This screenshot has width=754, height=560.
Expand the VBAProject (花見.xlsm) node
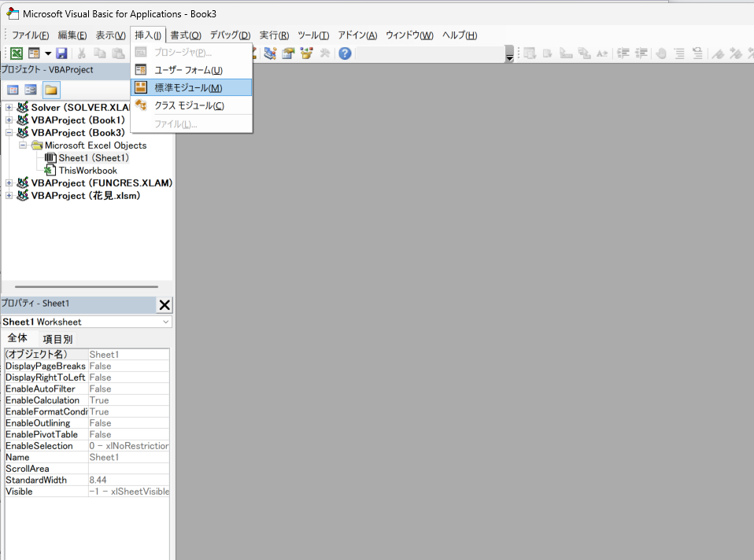(9, 196)
